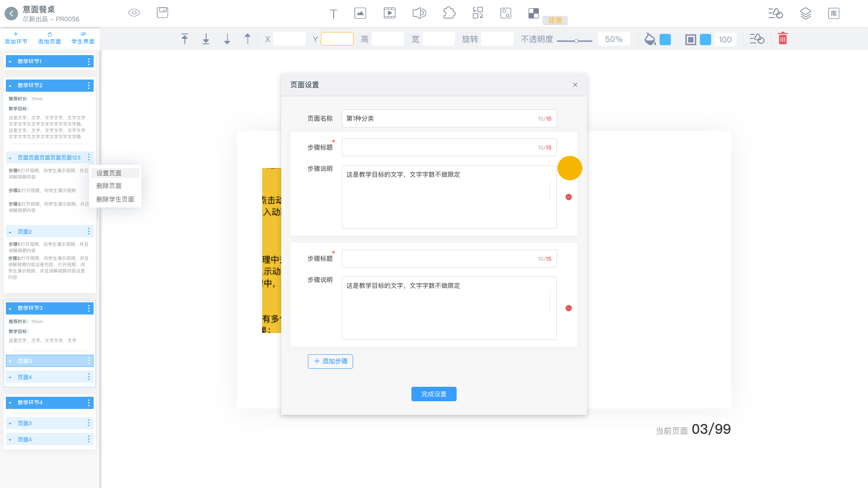Image resolution: width=868 pixels, height=488 pixels.
Task: Click the border width 100 field
Action: [725, 40]
